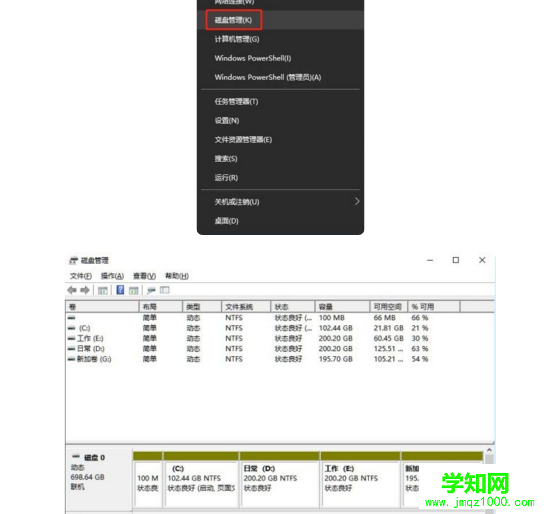Click the toolbar icon just left of Help
The width and height of the screenshot is (546, 514).
click(103, 290)
